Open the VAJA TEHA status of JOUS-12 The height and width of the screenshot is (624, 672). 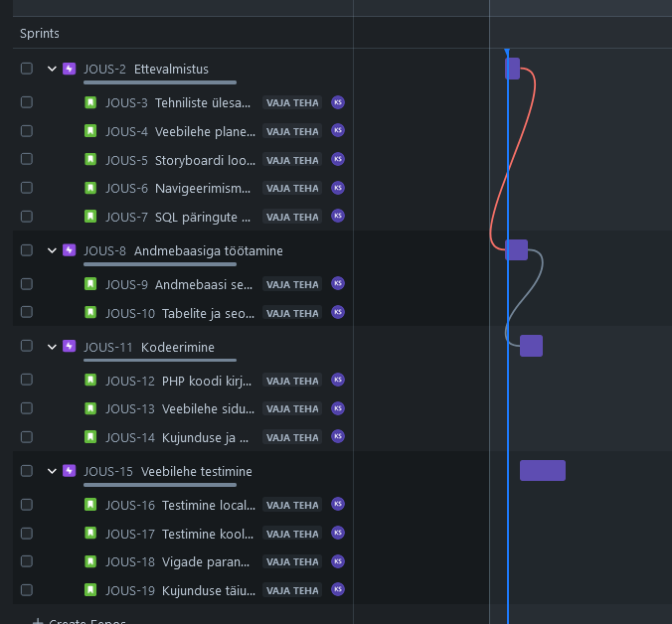[x=292, y=381]
